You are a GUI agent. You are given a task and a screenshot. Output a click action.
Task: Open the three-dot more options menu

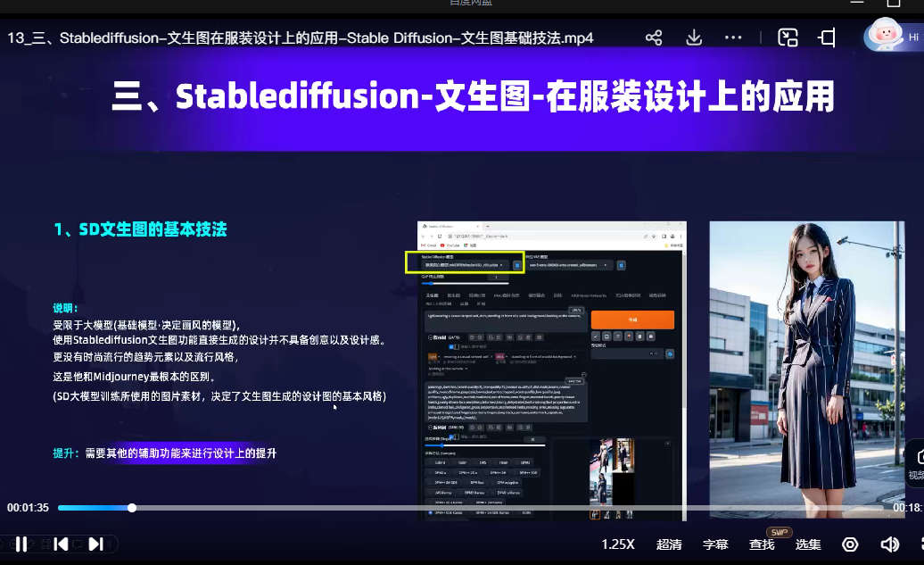733,37
